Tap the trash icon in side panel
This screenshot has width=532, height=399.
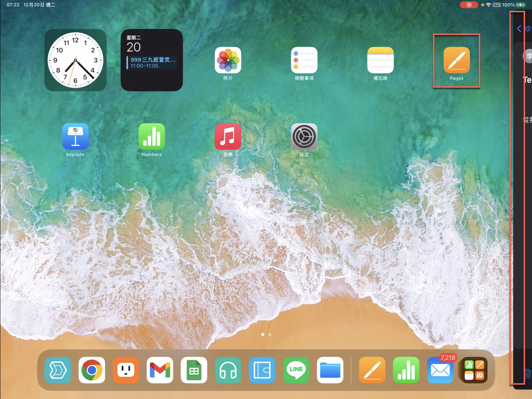click(527, 374)
